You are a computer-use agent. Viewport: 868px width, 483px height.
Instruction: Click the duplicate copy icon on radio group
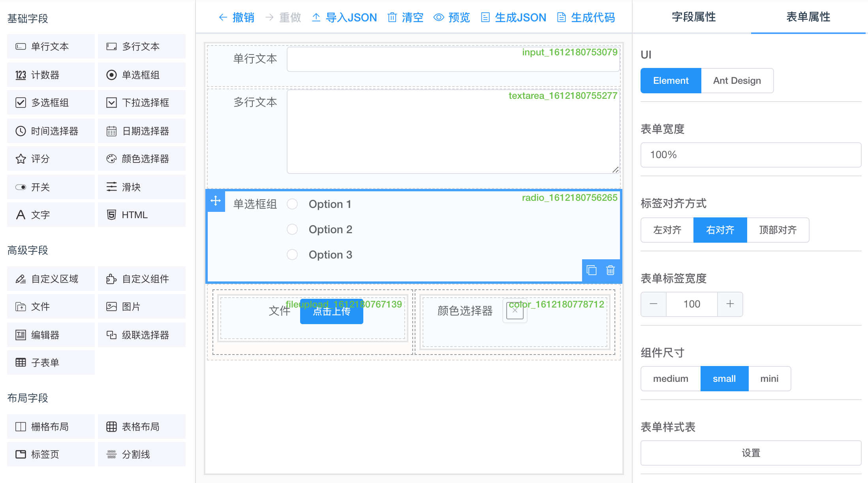592,270
